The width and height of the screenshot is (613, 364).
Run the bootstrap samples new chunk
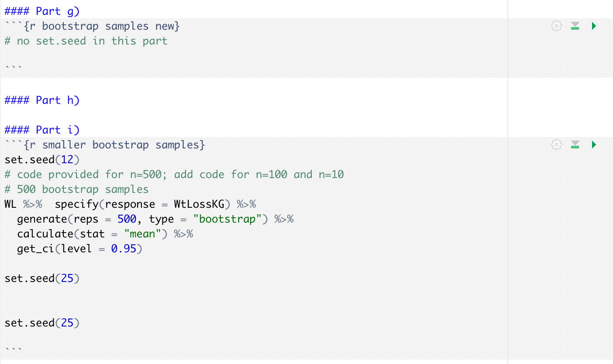pyautogui.click(x=594, y=26)
